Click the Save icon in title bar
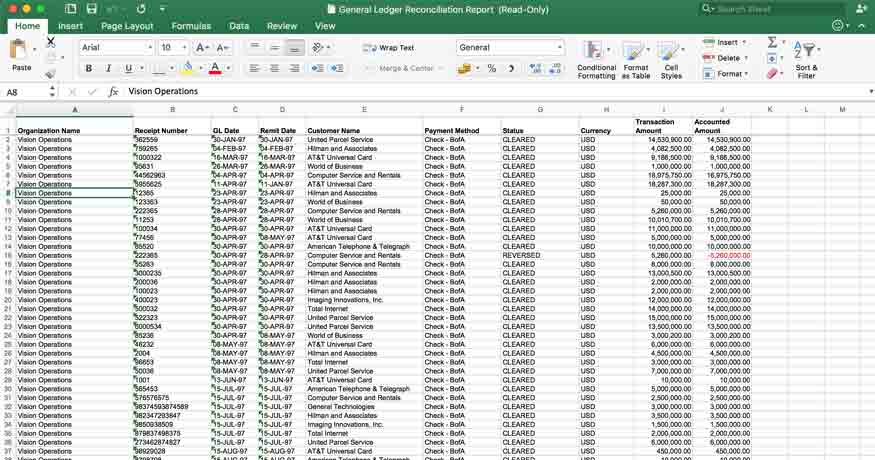This screenshot has width=875, height=460. [x=91, y=9]
